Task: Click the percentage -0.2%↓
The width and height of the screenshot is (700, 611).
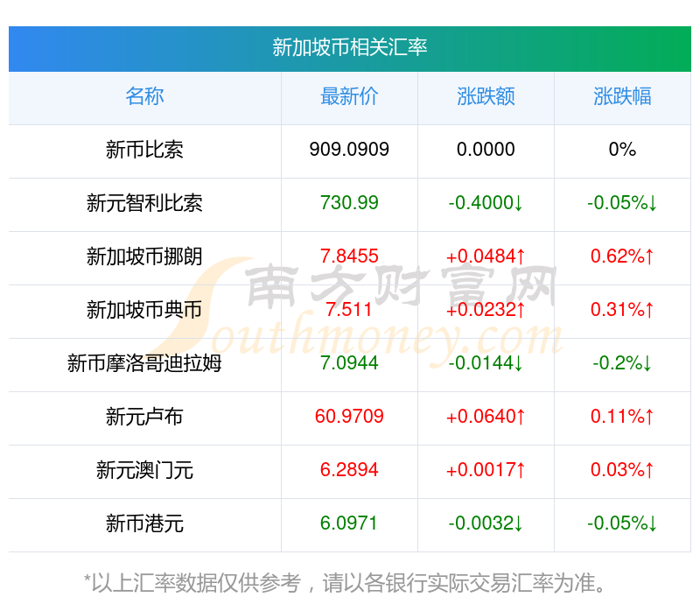Action: [x=622, y=363]
